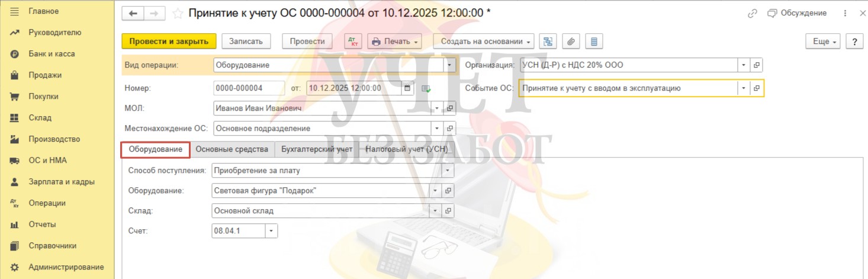Open help with question mark button
This screenshot has width=868, height=279.
click(x=854, y=41)
